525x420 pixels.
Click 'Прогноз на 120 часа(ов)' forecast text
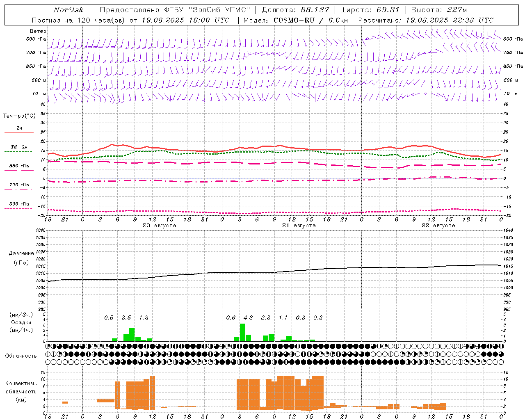80,20
